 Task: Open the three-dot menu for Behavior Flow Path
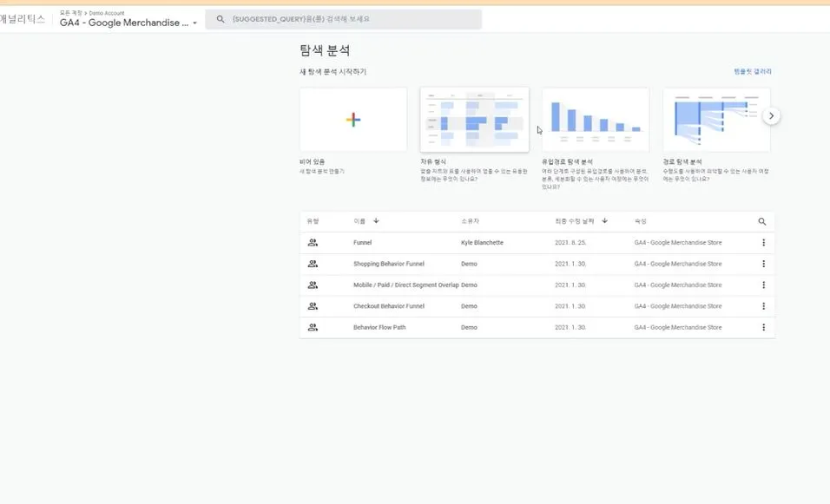tap(763, 327)
